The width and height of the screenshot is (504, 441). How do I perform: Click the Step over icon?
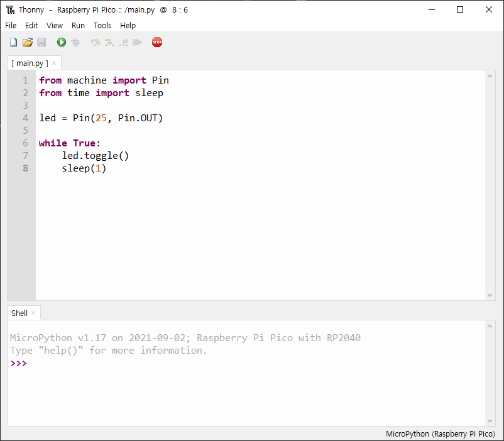tap(96, 42)
